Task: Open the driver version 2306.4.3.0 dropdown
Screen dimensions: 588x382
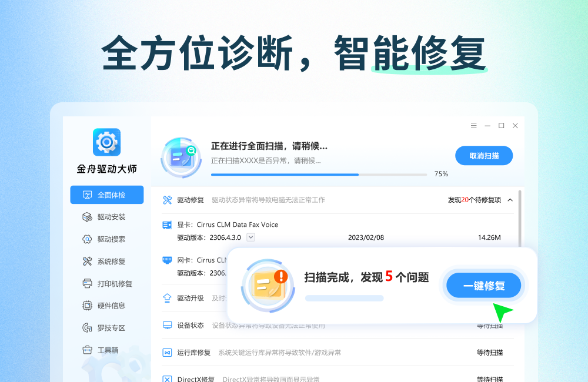Action: pos(250,237)
